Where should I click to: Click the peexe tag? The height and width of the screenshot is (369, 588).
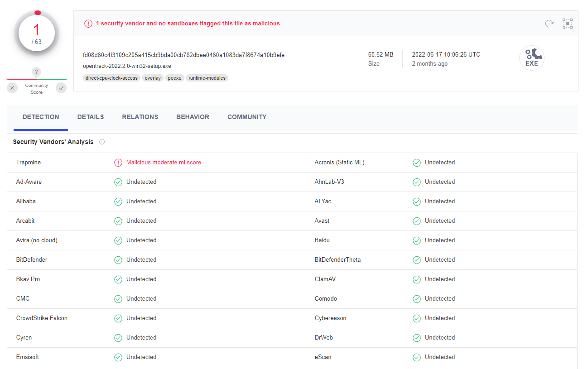174,77
